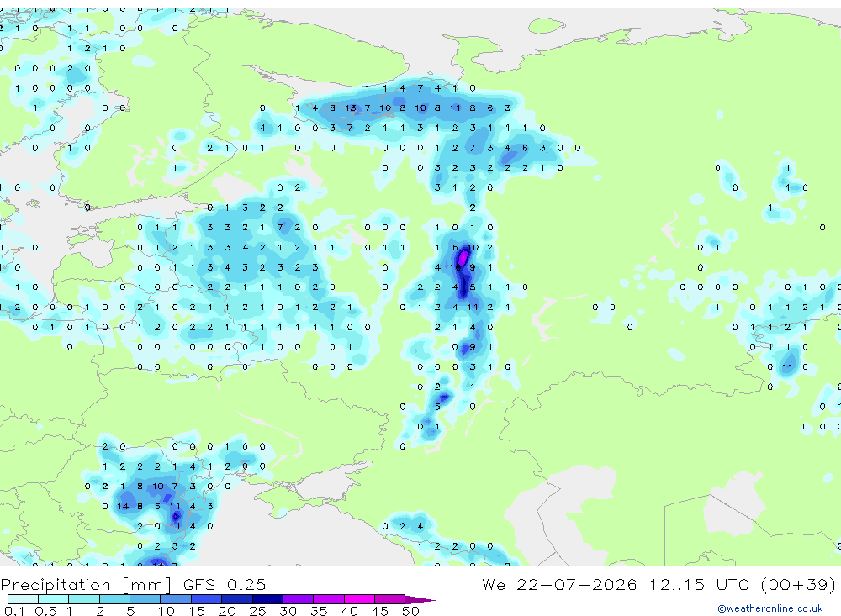Choose the 35–40 mm magenta legend swatch
This screenshot has width=841, height=616.
[x=328, y=599]
